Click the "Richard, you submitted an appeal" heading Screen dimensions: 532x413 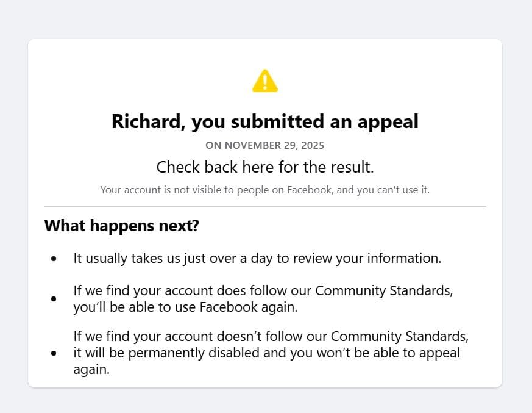[265, 121]
